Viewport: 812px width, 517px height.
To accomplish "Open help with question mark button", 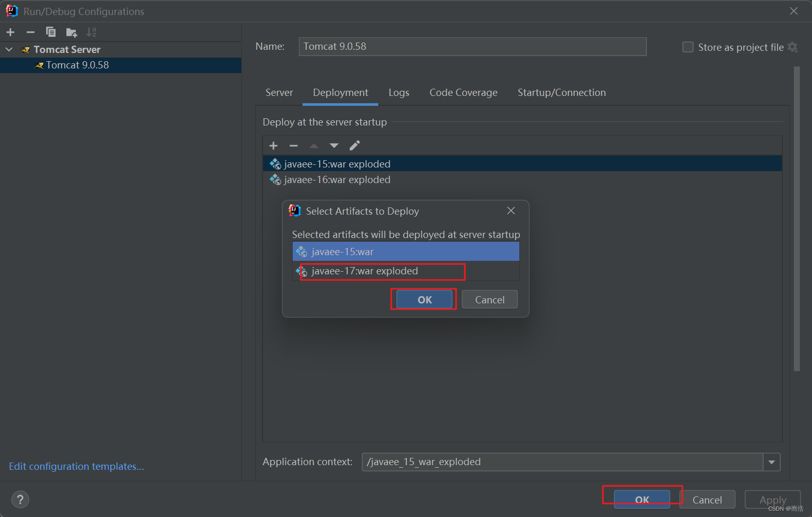I will point(20,499).
